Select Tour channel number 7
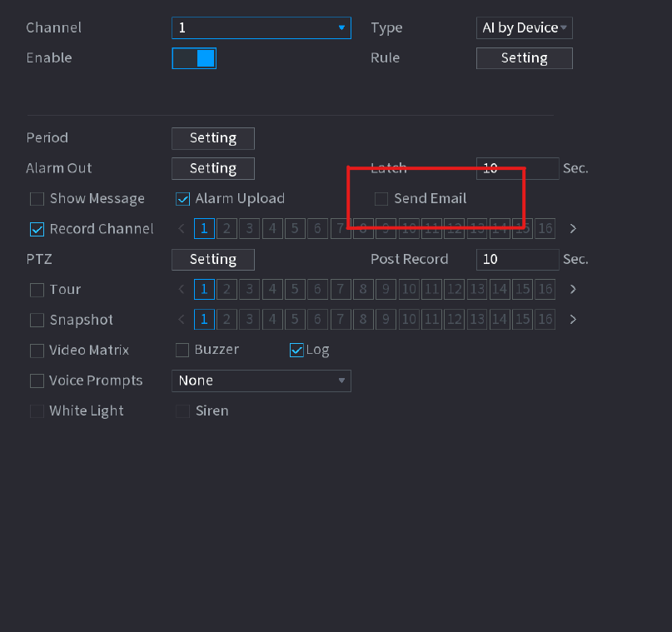672x632 pixels. click(x=341, y=289)
